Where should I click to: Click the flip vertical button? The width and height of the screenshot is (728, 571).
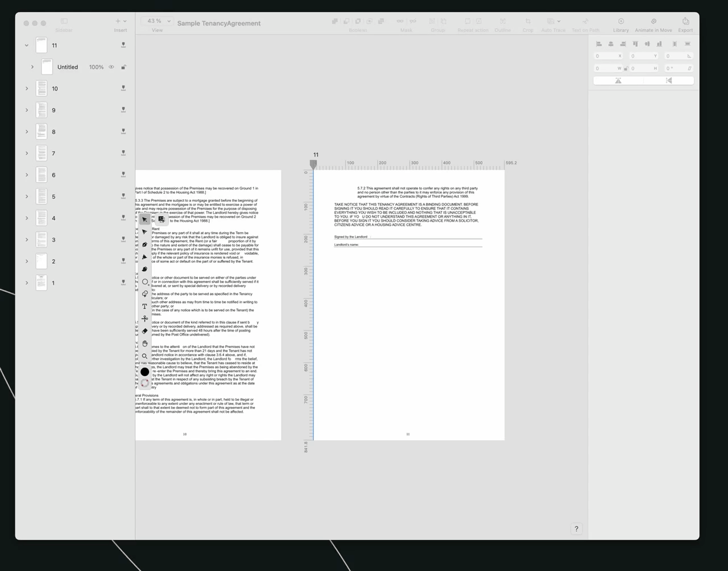pyautogui.click(x=669, y=81)
